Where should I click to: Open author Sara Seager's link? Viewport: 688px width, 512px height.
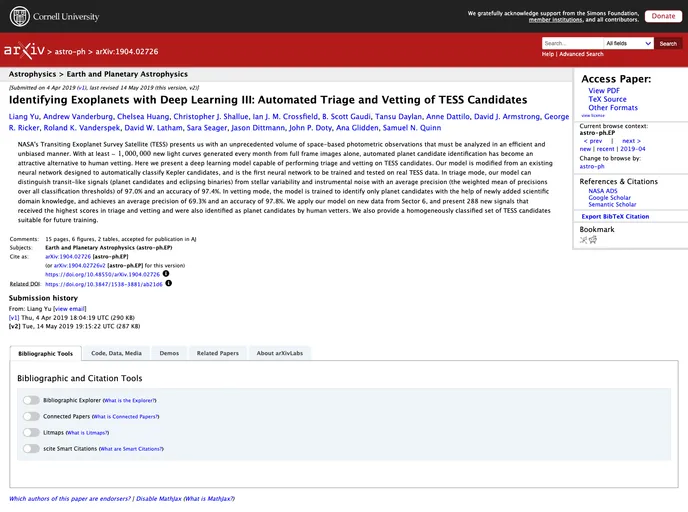tap(207, 128)
